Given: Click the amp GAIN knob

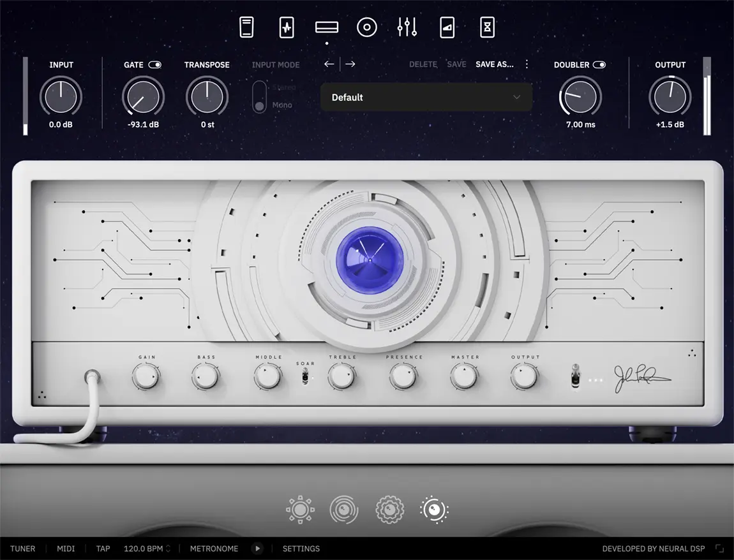Looking at the screenshot, I should (x=146, y=376).
